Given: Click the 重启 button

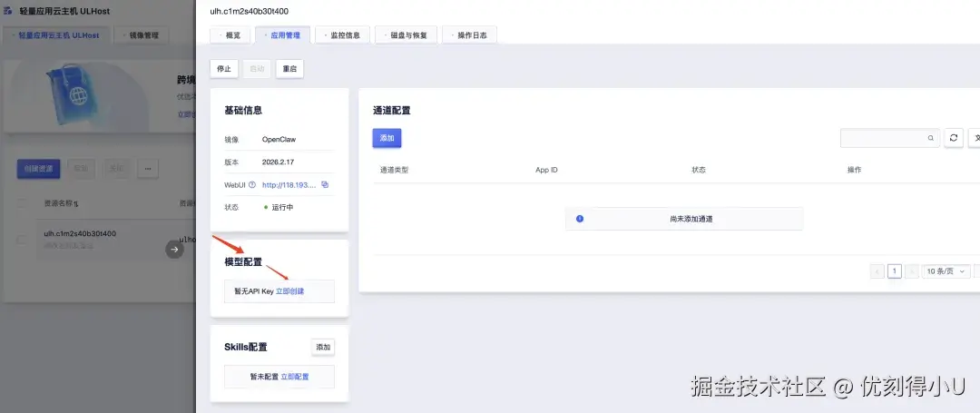Looking at the screenshot, I should point(289,69).
